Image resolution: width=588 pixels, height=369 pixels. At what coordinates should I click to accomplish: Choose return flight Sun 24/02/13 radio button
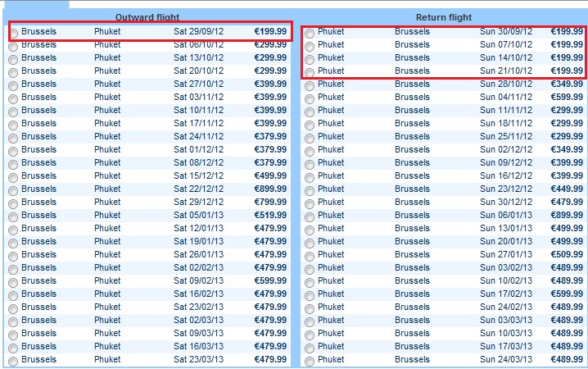click(310, 309)
